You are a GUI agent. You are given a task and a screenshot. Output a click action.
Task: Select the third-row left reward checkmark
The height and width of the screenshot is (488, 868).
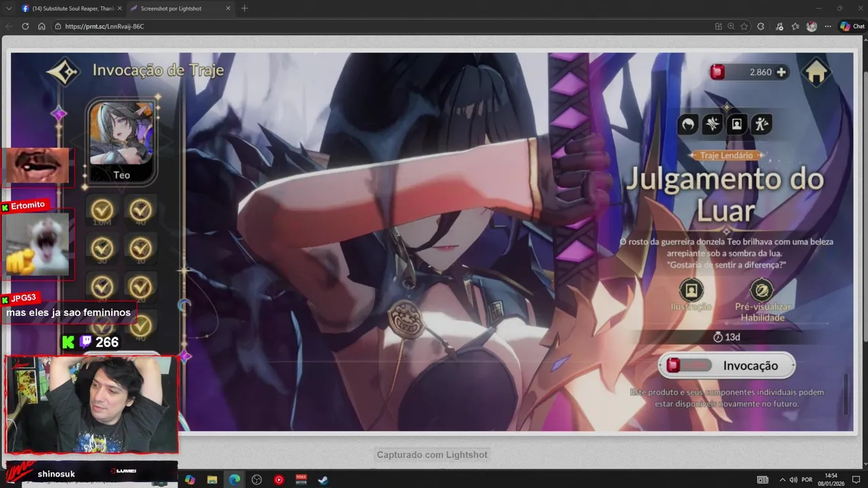pos(102,287)
